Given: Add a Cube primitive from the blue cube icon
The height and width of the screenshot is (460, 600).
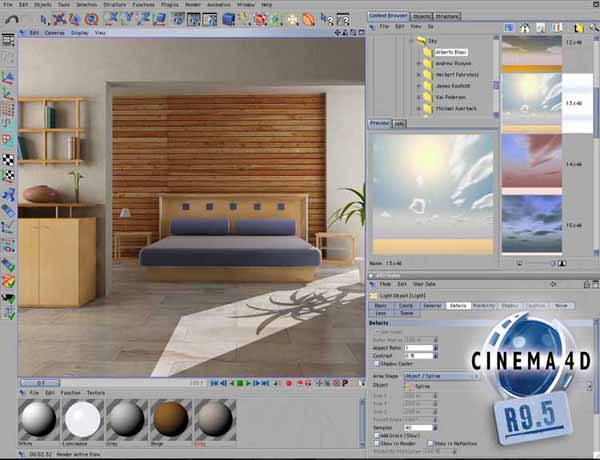Looking at the screenshot, I should point(228,19).
